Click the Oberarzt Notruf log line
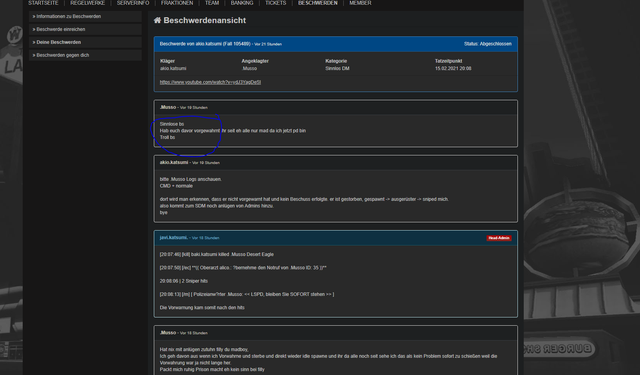Image resolution: width=640 pixels, height=375 pixels. 243,268
